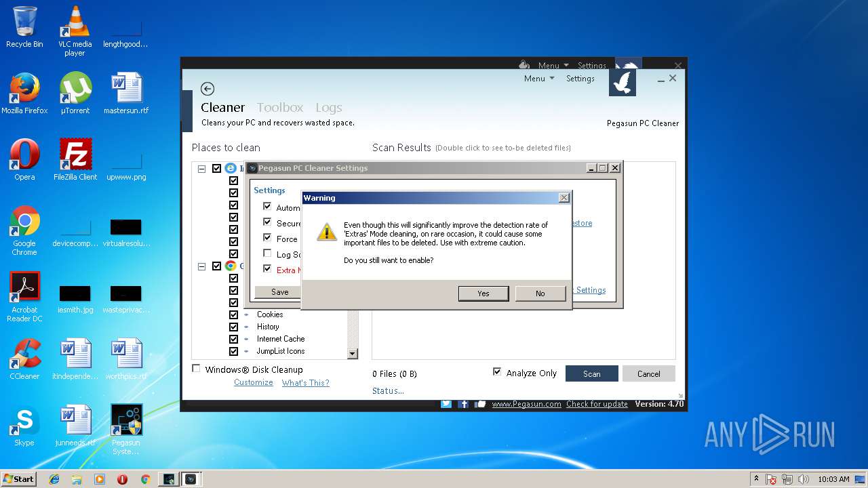Click the Windows Start button
Viewport: 868px width, 488px height.
(18, 479)
